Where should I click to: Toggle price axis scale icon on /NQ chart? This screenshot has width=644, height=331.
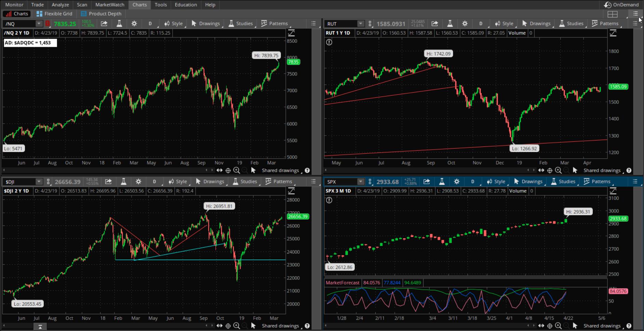click(x=291, y=33)
